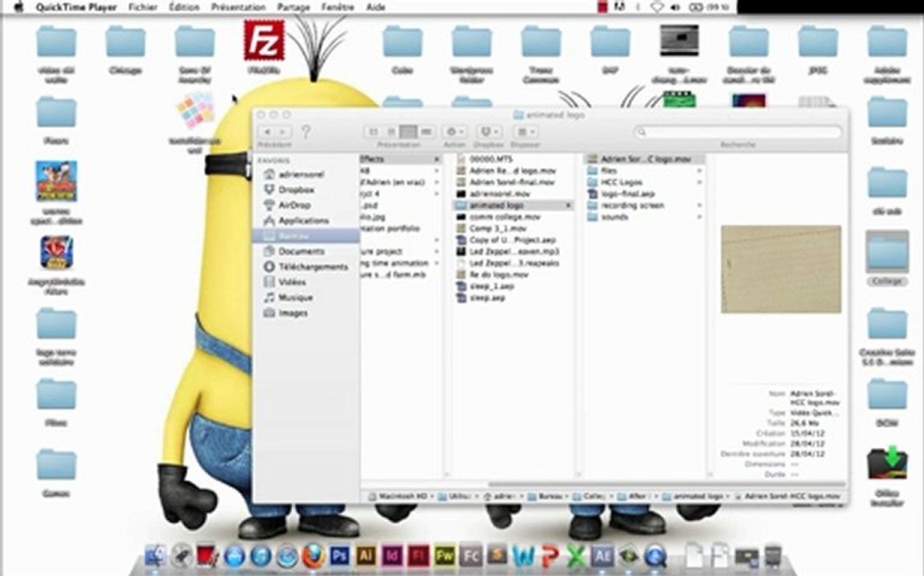
Task: Open Wi-Fi status in menu bar
Action: 656,7
